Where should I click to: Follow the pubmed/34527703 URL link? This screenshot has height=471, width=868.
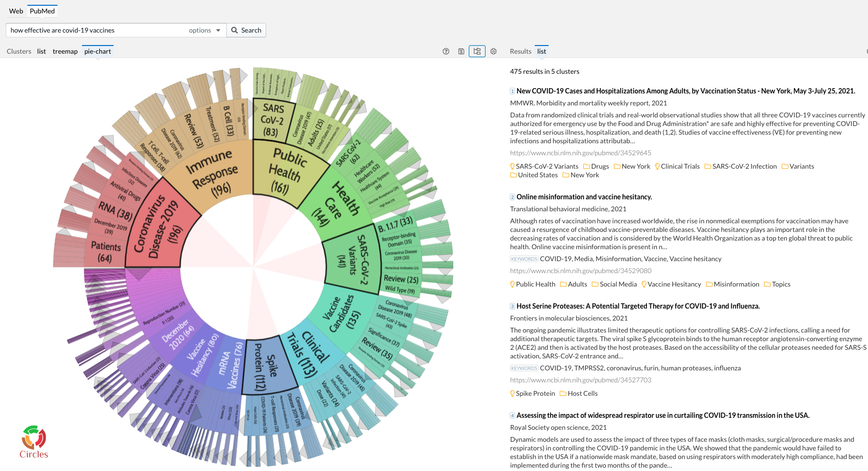point(581,380)
